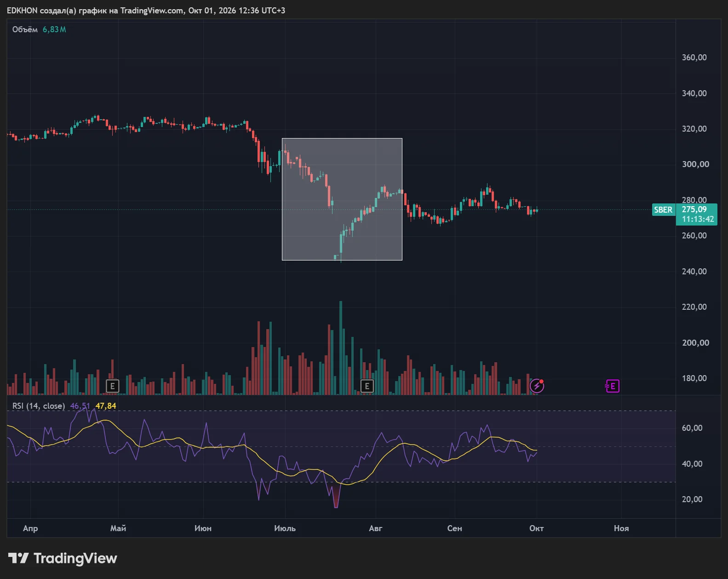Open the RSI (14, close) indicator label

coord(39,406)
